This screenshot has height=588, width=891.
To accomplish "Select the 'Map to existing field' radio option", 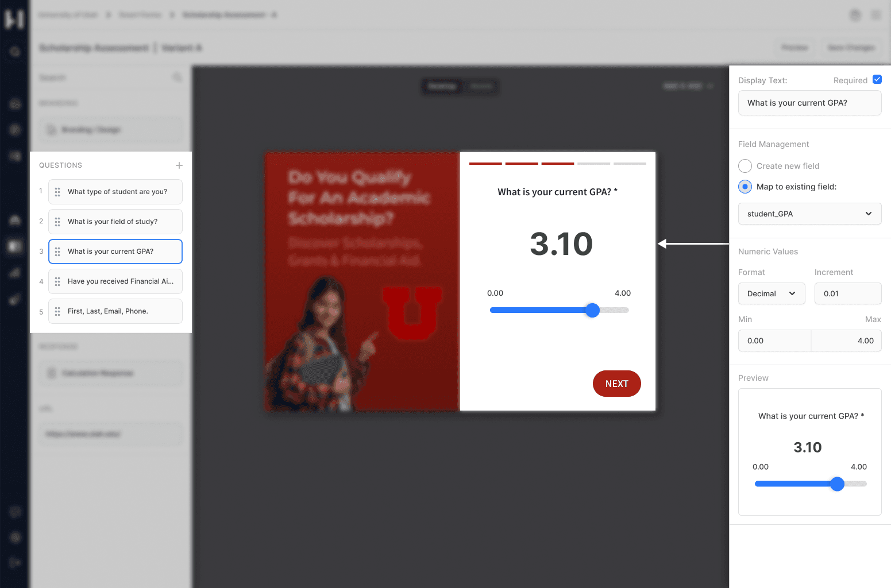I will pyautogui.click(x=745, y=187).
